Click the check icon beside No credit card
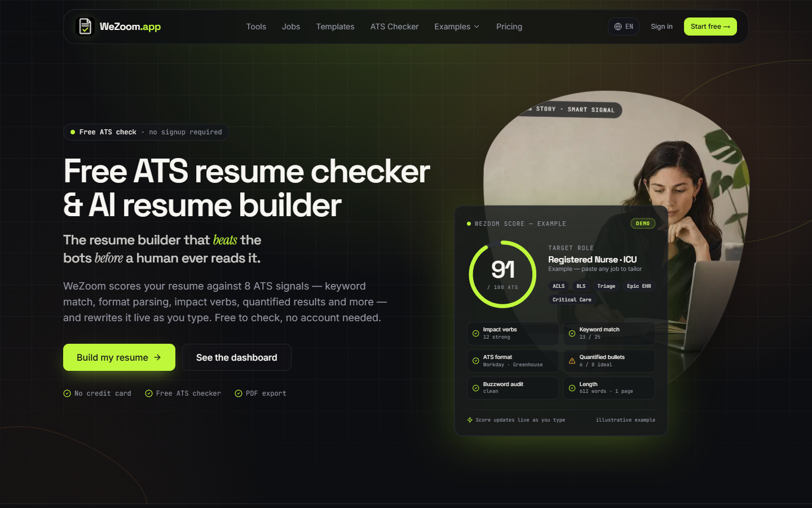This screenshot has height=508, width=812. [x=67, y=393]
